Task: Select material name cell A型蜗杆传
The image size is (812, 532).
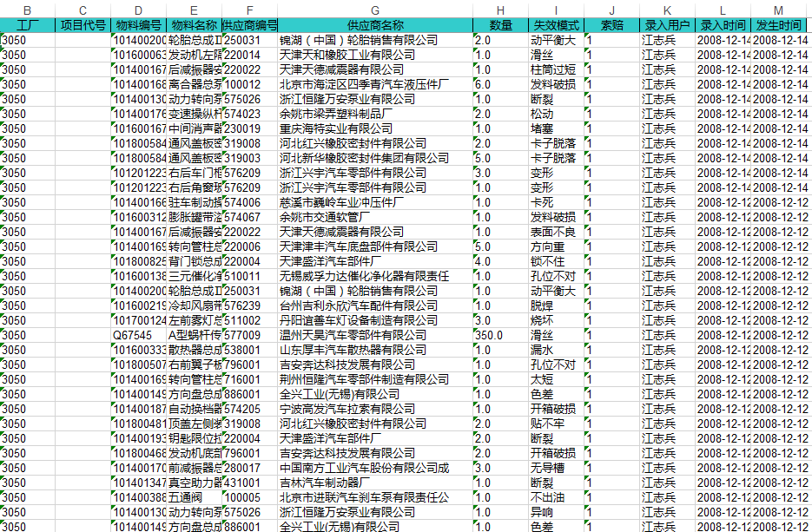Action: click(195, 335)
